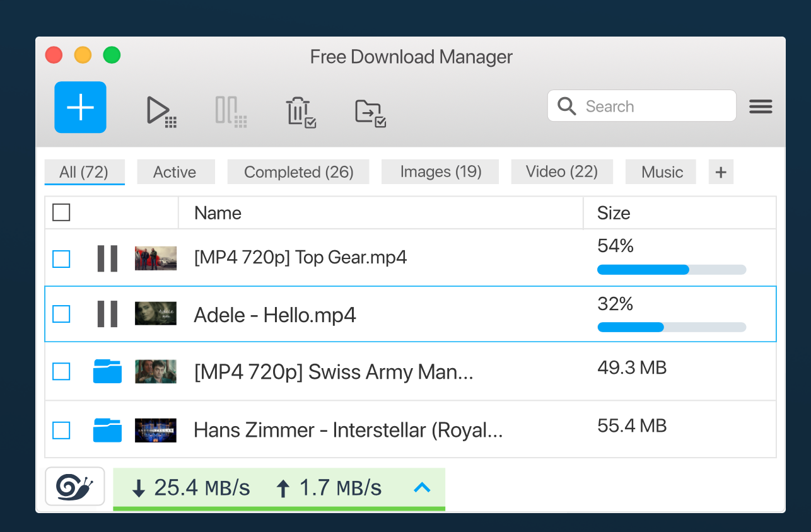This screenshot has height=532, width=811.
Task: Select the [MP4 720p] Swiss Army Man name
Action: coord(334,372)
